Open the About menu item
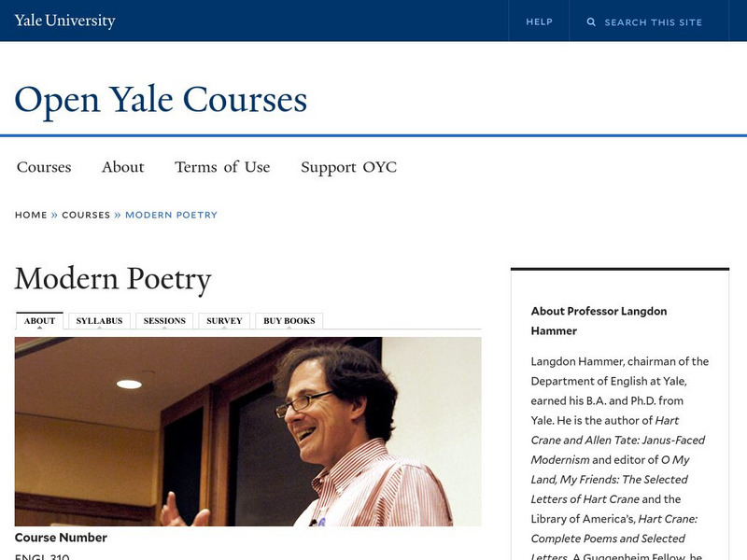The height and width of the screenshot is (560, 747). 122,167
